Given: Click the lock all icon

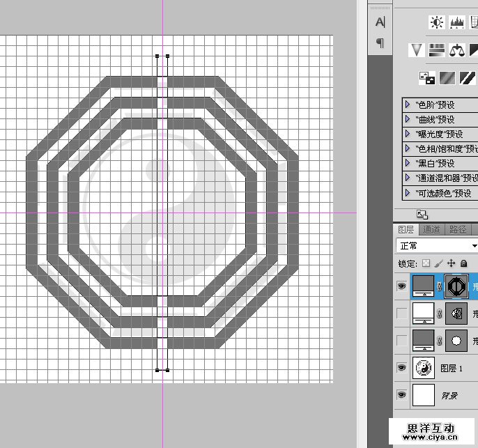Looking at the screenshot, I should coord(465,263).
